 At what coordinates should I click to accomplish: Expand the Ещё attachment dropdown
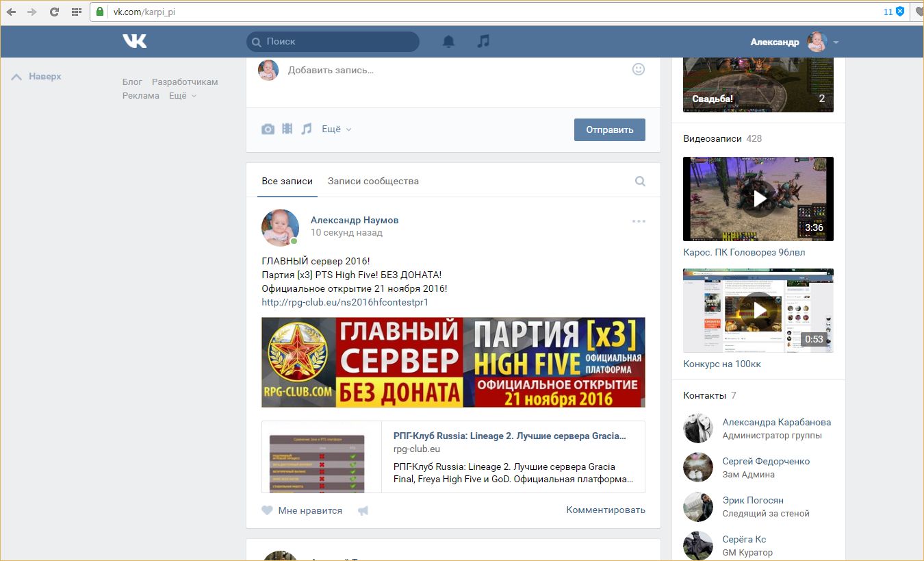coord(336,129)
